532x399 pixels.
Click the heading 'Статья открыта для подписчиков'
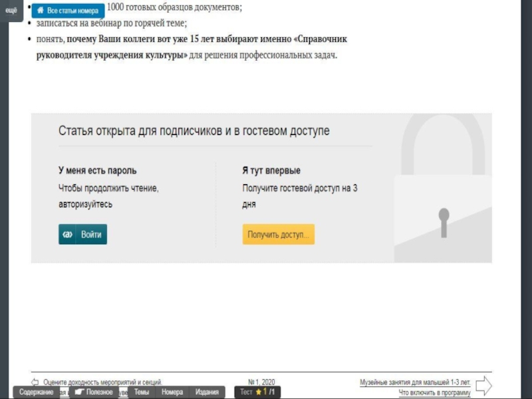tap(194, 130)
